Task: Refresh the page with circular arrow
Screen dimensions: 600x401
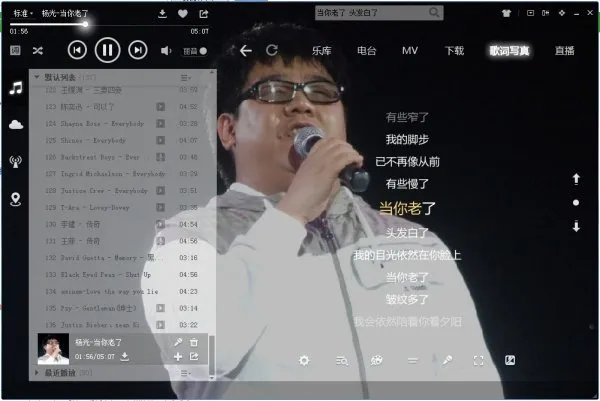Action: point(272,50)
